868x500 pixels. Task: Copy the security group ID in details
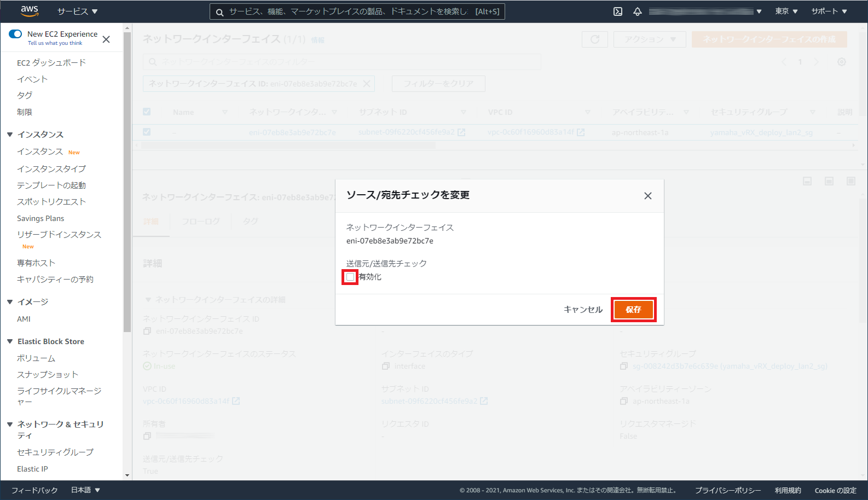pos(624,366)
